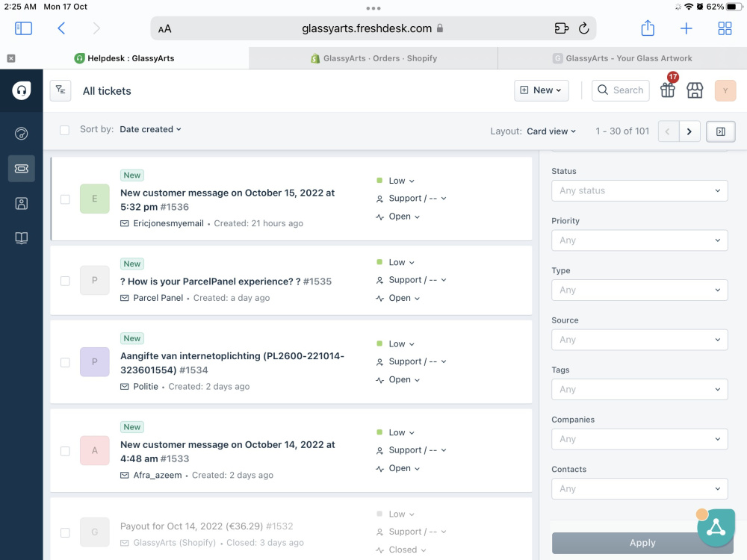This screenshot has width=747, height=560.
Task: Select the checkbox for Politie ticket #1534
Action: point(65,362)
